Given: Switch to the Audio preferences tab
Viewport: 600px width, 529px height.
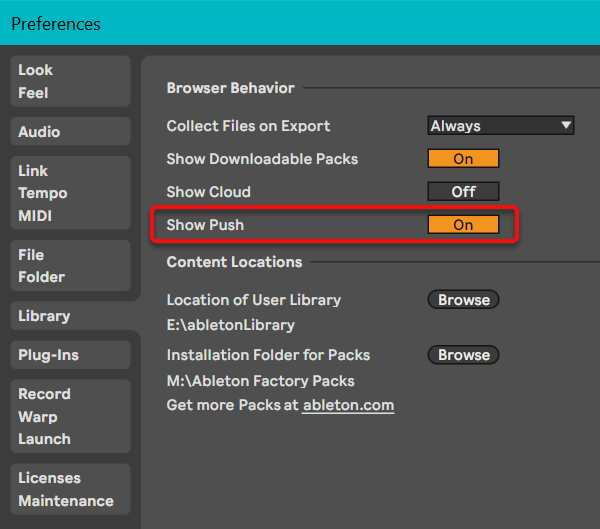Looking at the screenshot, I should tap(70, 132).
